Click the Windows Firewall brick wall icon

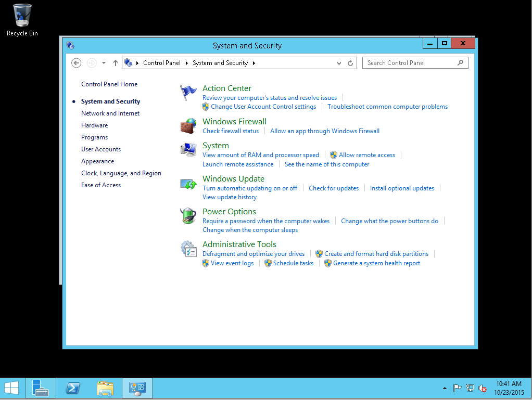click(188, 126)
